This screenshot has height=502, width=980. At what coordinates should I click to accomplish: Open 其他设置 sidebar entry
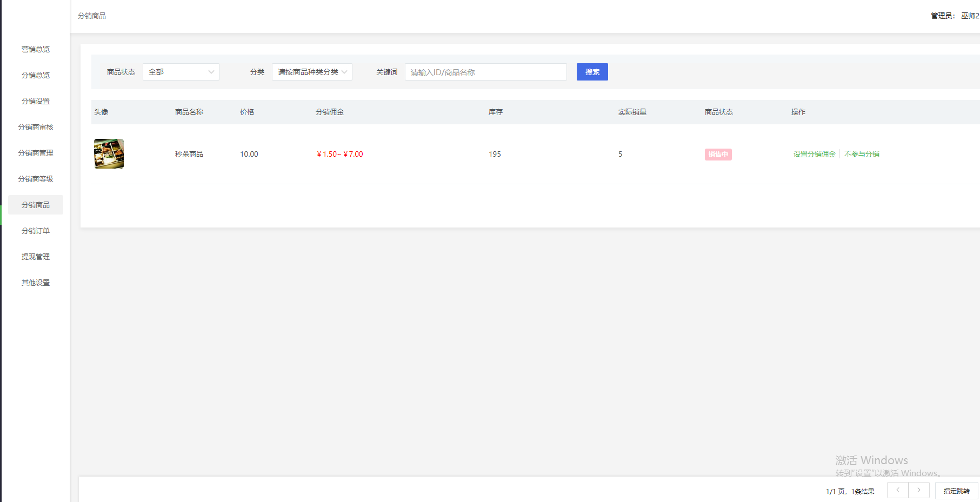pos(36,283)
